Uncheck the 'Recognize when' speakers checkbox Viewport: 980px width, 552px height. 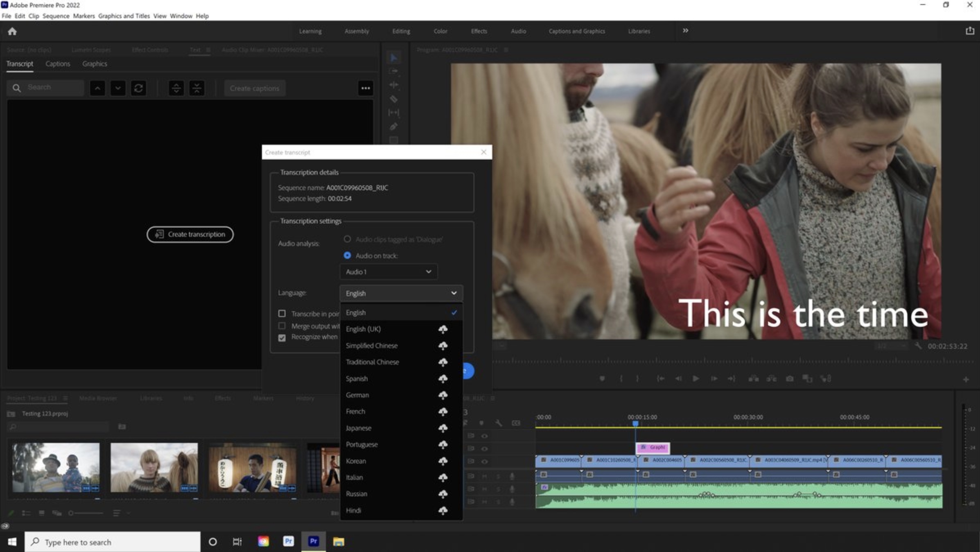282,338
